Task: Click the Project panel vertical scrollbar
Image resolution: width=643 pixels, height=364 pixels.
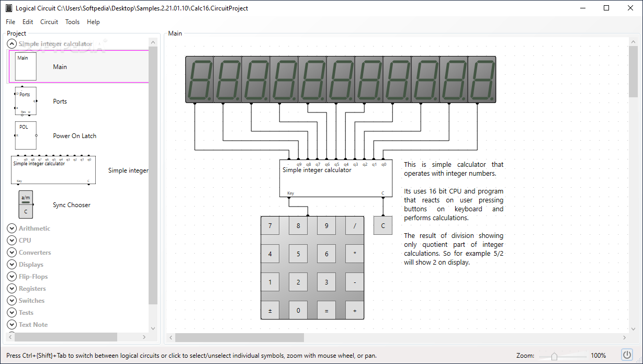Action: pyautogui.click(x=153, y=175)
